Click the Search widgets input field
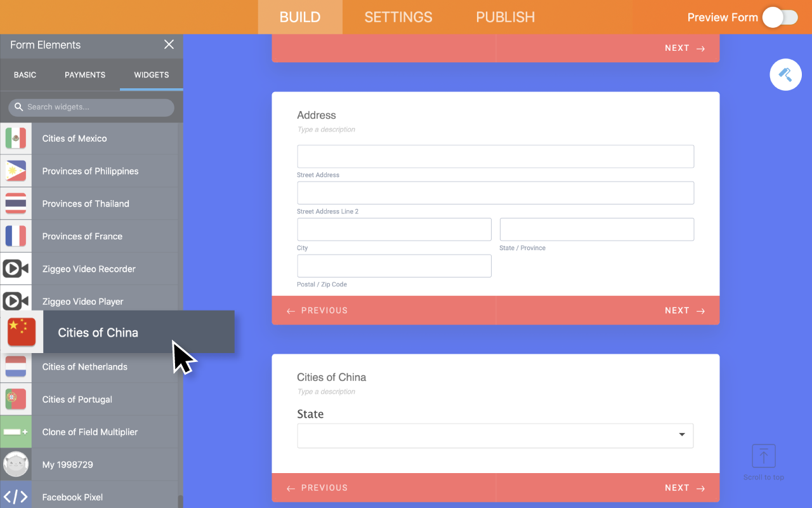 (x=95, y=107)
